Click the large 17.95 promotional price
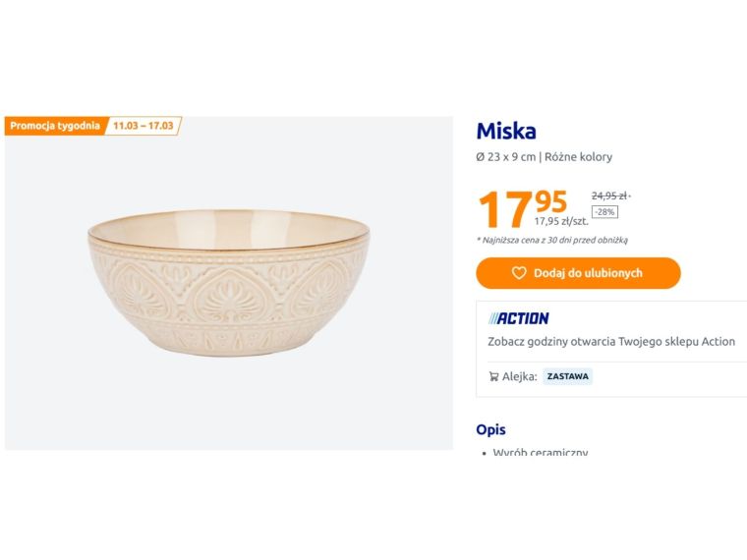The image size is (747, 560). (521, 208)
